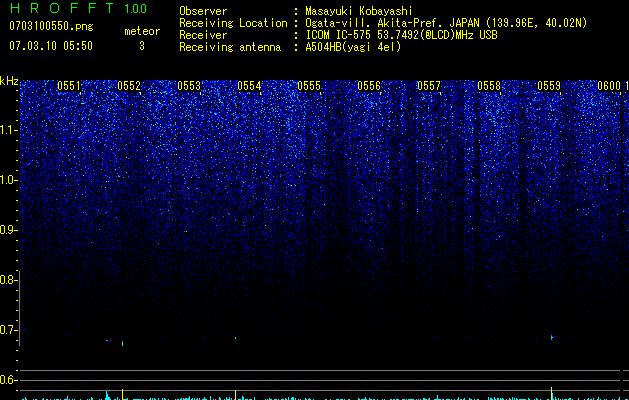Click the Observer label
Screen dimensions: 629x400
point(203,11)
